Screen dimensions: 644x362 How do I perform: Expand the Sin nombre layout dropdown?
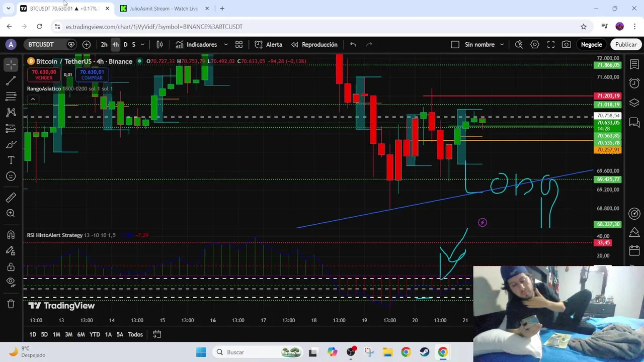coord(502,45)
